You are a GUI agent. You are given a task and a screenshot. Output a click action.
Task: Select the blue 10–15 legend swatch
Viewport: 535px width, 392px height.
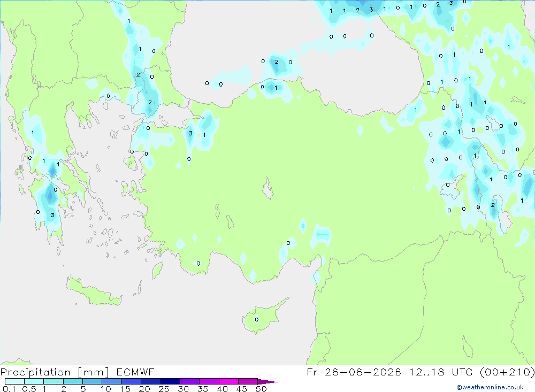[112, 381]
